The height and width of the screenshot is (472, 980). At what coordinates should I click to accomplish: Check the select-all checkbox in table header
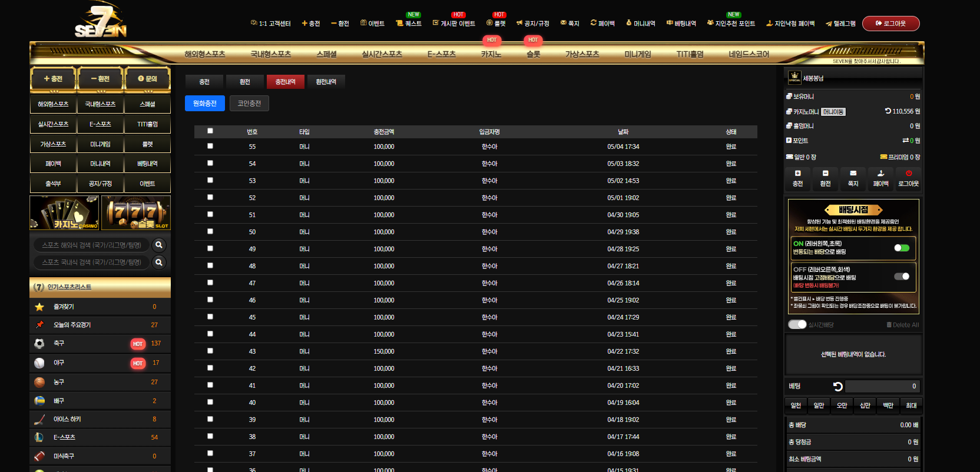click(210, 131)
